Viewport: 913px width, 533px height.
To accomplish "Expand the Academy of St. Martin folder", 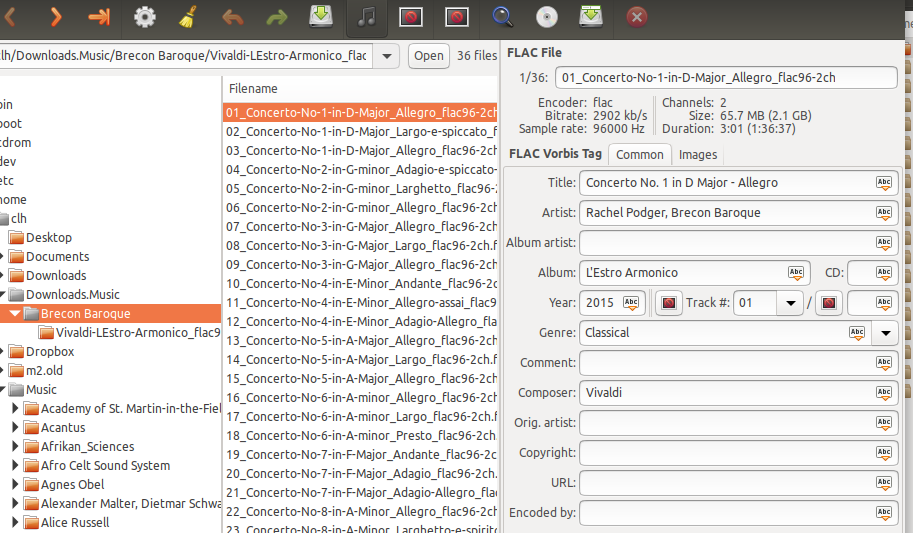I will click(x=14, y=409).
